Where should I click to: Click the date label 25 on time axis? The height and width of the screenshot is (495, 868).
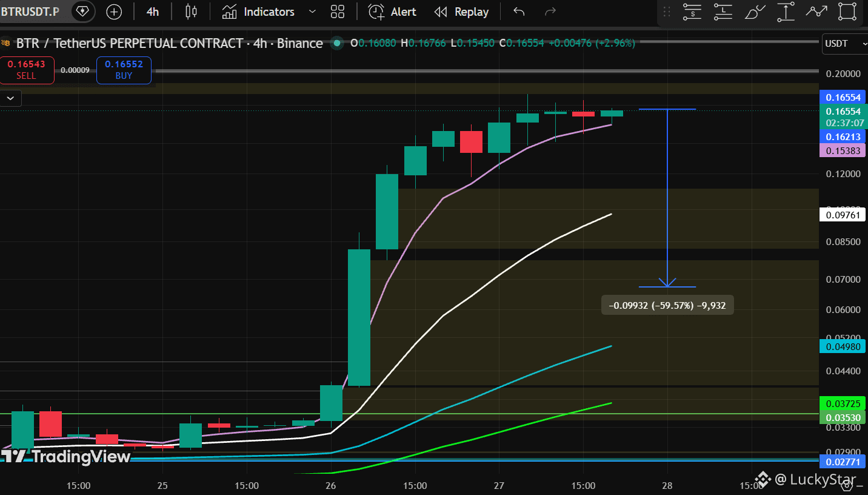click(162, 486)
